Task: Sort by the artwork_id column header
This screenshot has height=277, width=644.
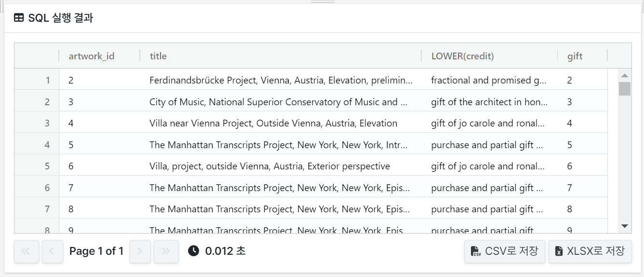Action: click(x=92, y=56)
